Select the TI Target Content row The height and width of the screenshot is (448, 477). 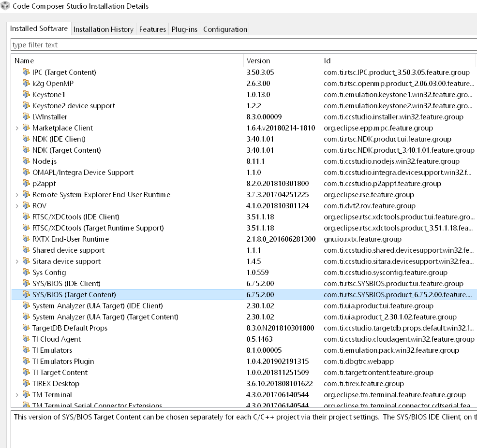[244, 372]
